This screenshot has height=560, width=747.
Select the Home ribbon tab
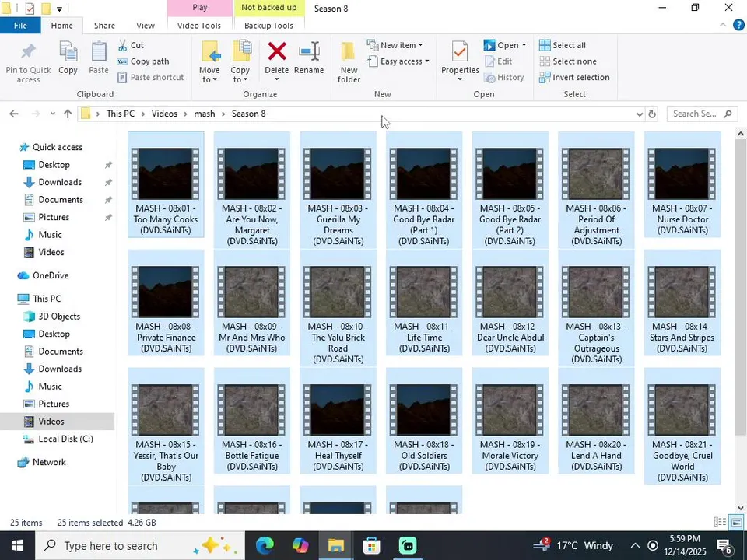tap(62, 26)
